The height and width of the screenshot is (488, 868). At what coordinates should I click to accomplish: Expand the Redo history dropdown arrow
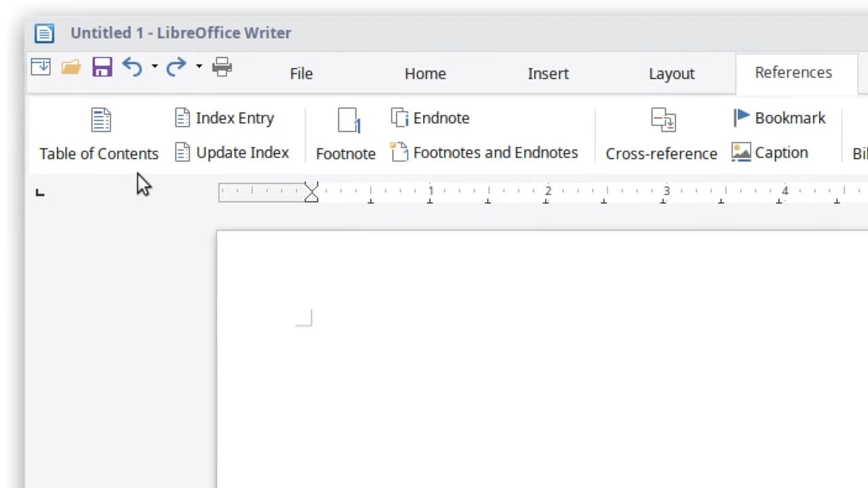click(199, 67)
